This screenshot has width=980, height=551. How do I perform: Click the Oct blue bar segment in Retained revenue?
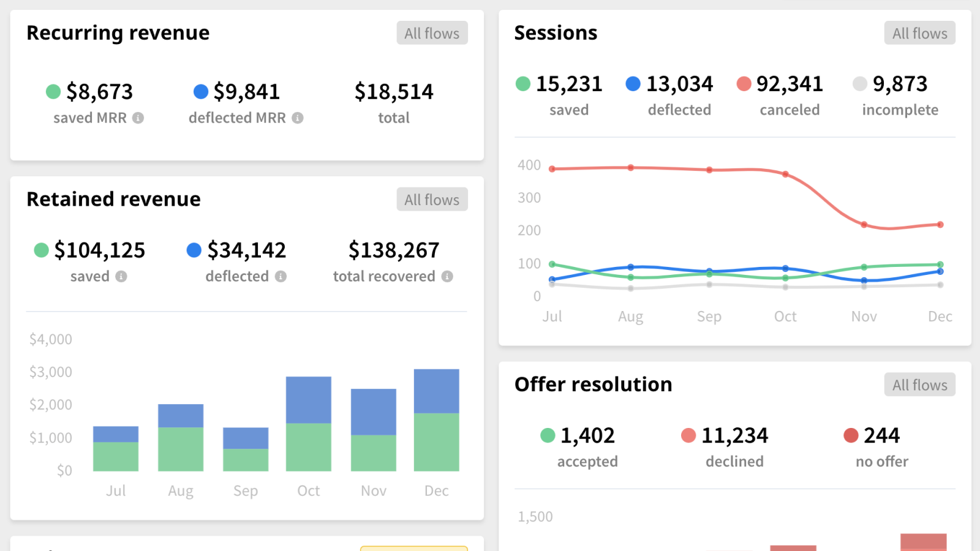[x=309, y=400]
